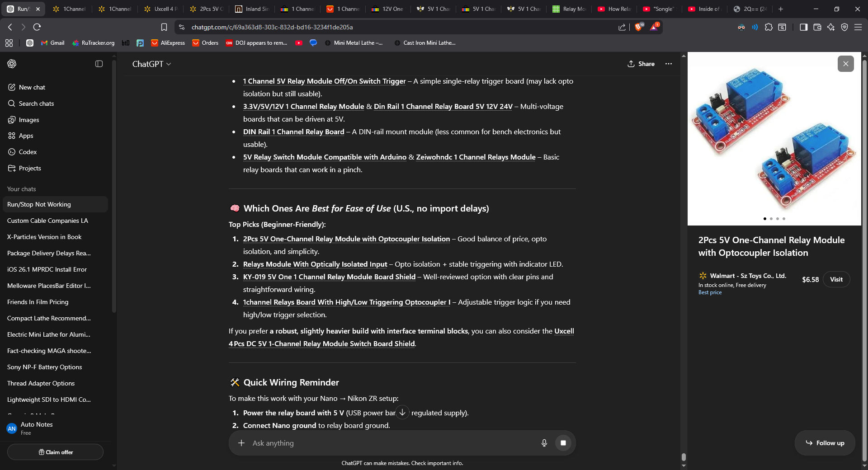This screenshot has height=470, width=868.
Task: Click the scroll-to-bottom arrow button
Action: (402, 412)
